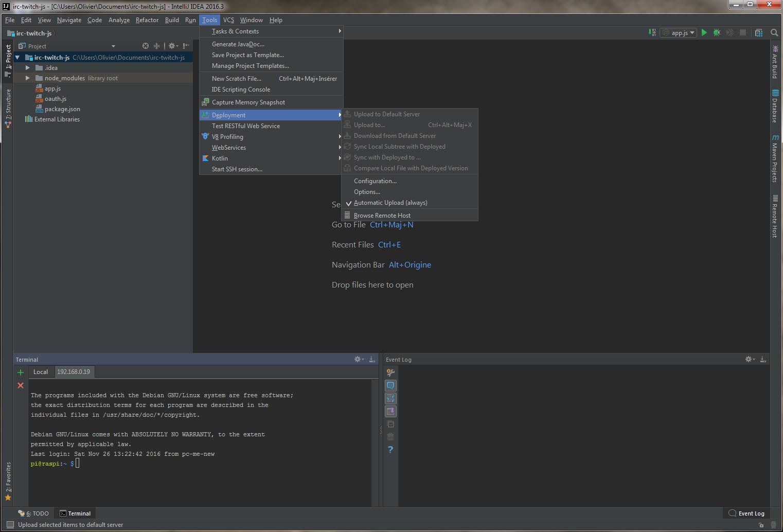Toggle the Favorites tool window side tab
Viewport: 783px width, 532px height.
(8, 481)
